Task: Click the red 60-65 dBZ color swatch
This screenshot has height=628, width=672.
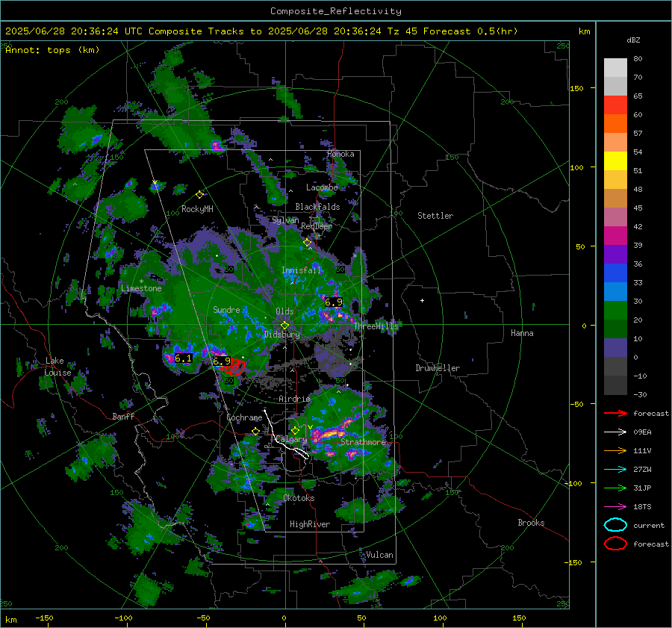Action: click(x=615, y=105)
